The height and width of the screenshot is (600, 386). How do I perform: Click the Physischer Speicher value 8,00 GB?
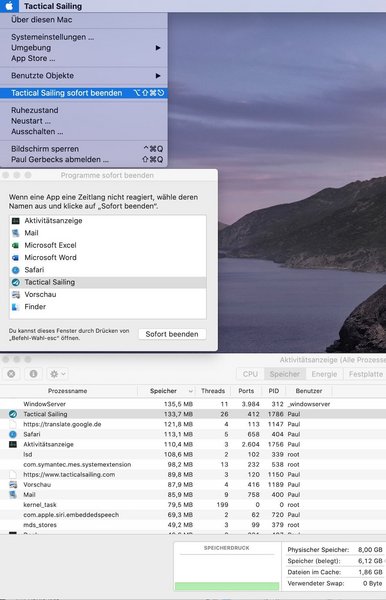tap(370, 549)
